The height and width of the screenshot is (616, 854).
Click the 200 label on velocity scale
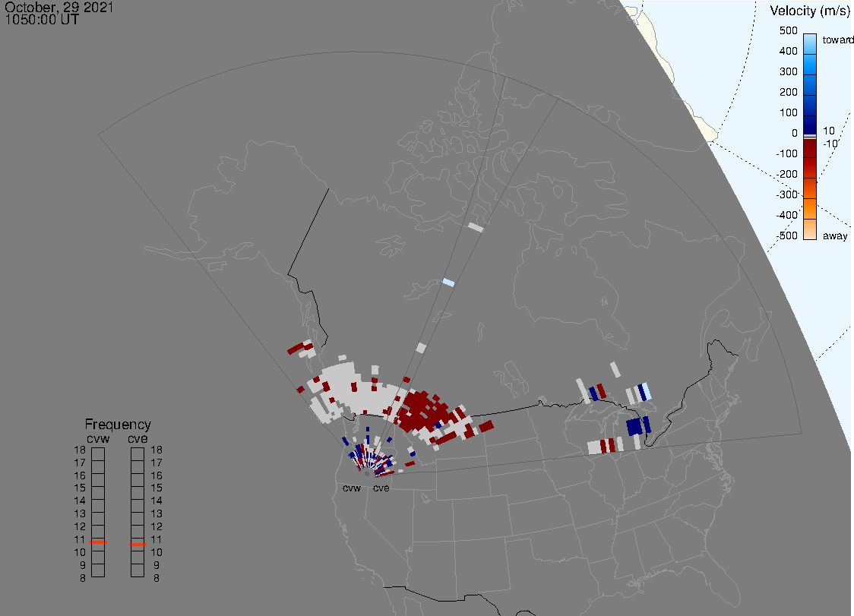tap(788, 92)
